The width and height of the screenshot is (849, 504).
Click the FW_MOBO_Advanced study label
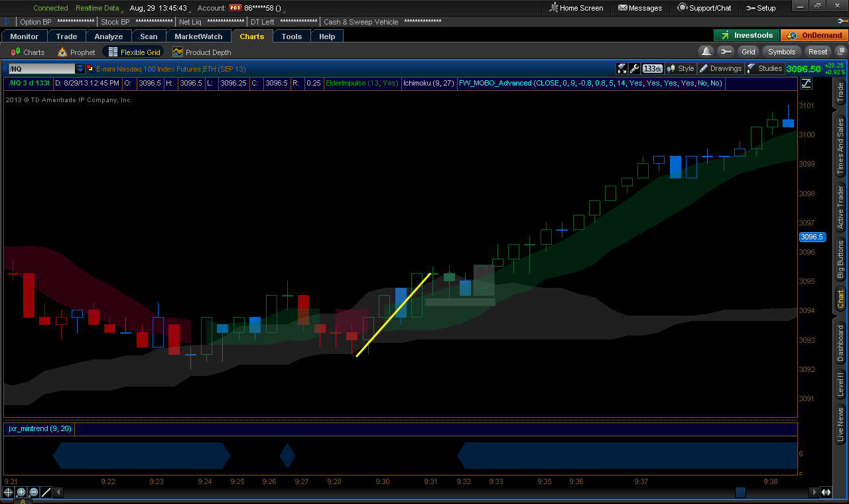click(x=590, y=84)
